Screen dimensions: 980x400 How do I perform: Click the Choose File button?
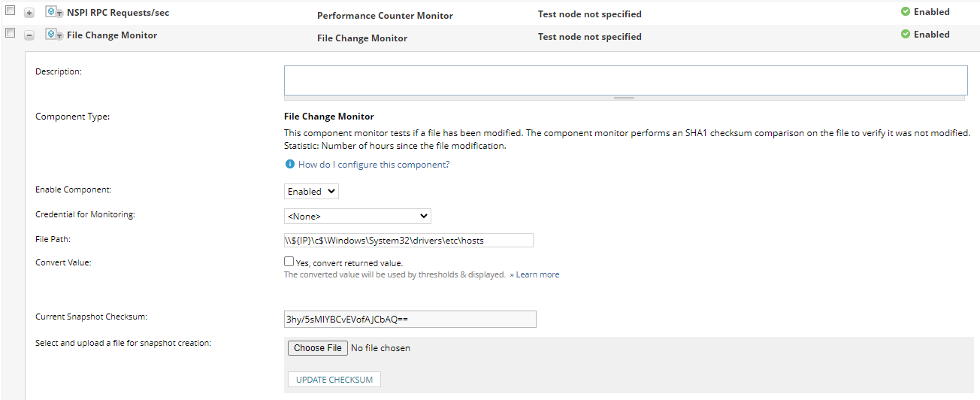pyautogui.click(x=318, y=348)
